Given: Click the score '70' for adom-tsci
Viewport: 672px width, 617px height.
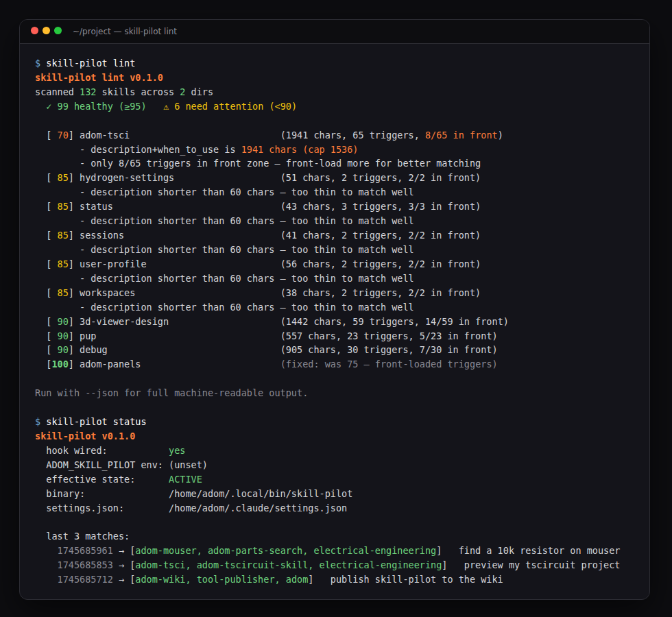Looking at the screenshot, I should pos(62,136).
